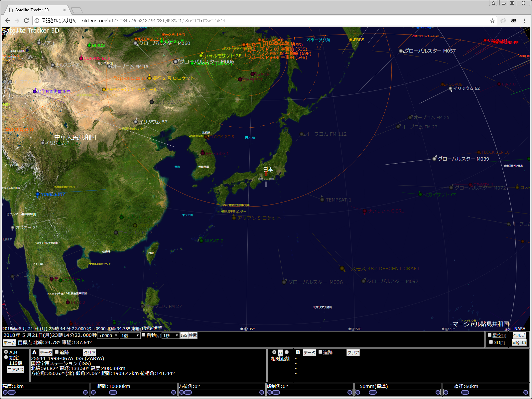Viewport: 532px width, 399px height.
Task: Select the フォルモサット 3E satellite marker
Action: pyautogui.click(x=201, y=56)
